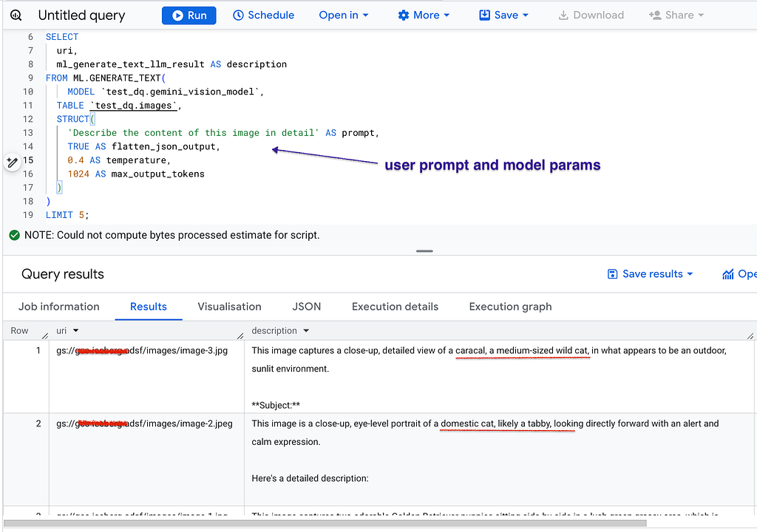757x532 pixels.
Task: Select the Results tab
Action: 148,307
